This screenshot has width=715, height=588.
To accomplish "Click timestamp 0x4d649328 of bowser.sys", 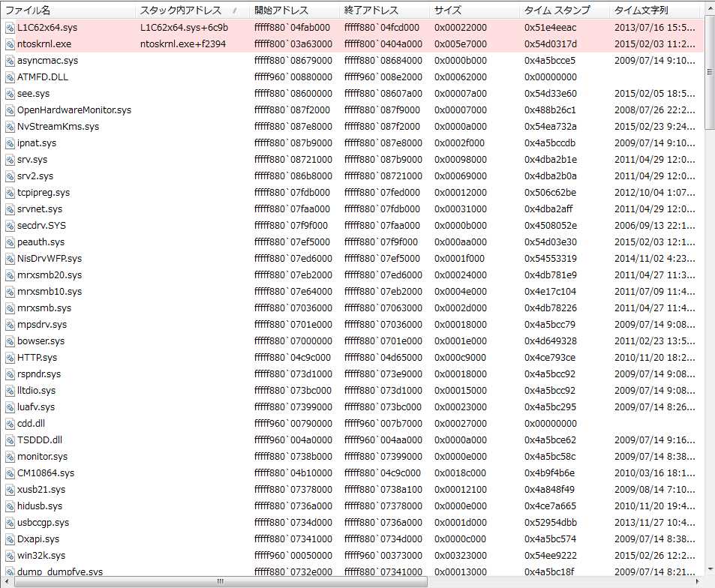I will click(x=551, y=341).
